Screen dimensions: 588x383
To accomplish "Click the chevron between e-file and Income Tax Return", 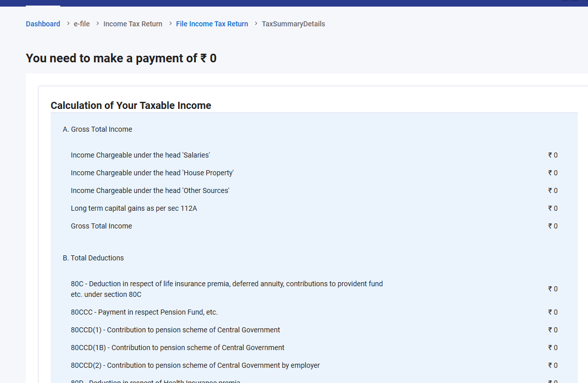I will point(97,23).
